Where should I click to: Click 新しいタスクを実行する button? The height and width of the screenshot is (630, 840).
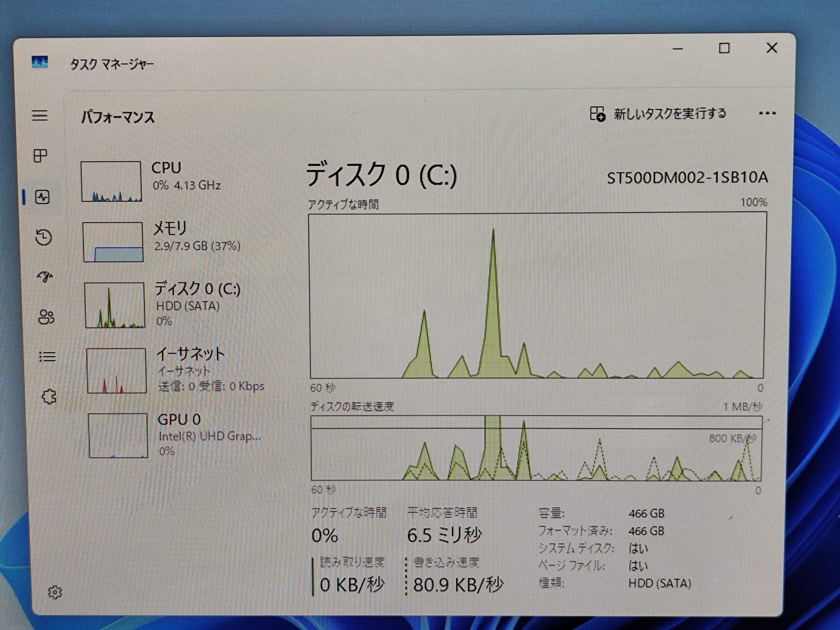point(658,114)
